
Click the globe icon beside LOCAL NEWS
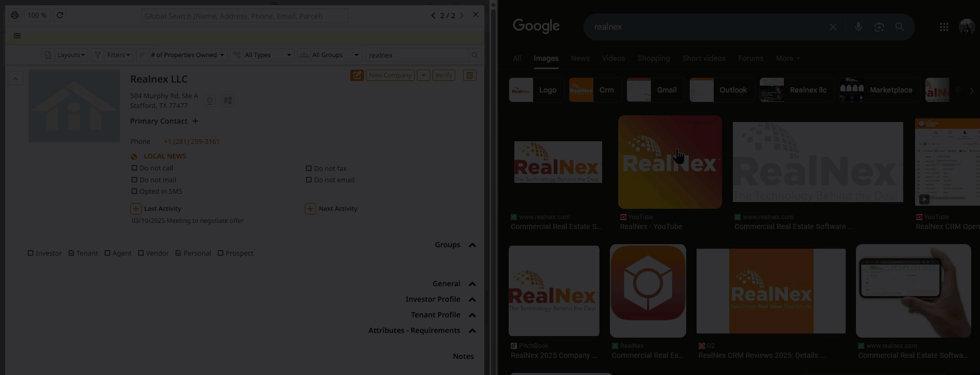click(134, 156)
